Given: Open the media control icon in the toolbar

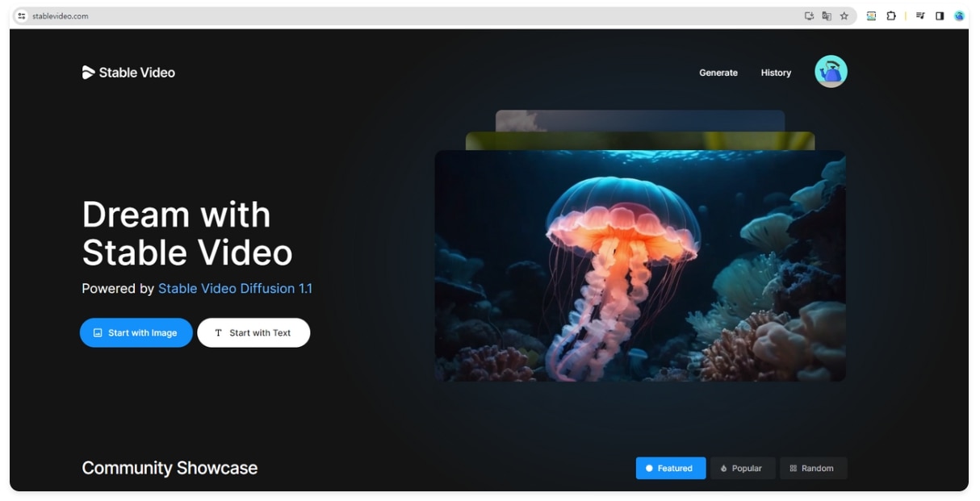Looking at the screenshot, I should [x=920, y=16].
